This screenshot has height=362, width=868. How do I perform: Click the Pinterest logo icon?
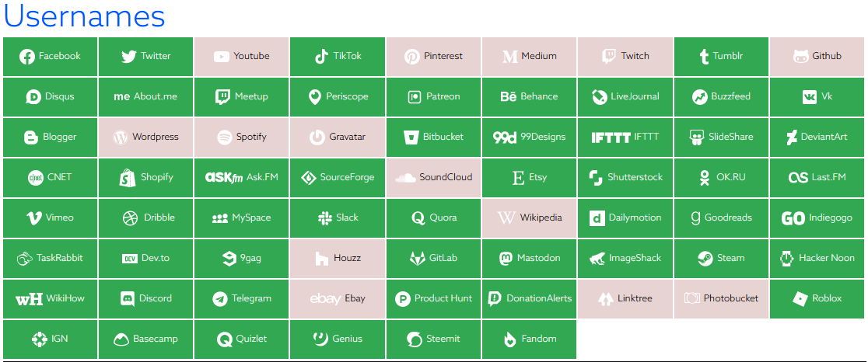tap(412, 57)
